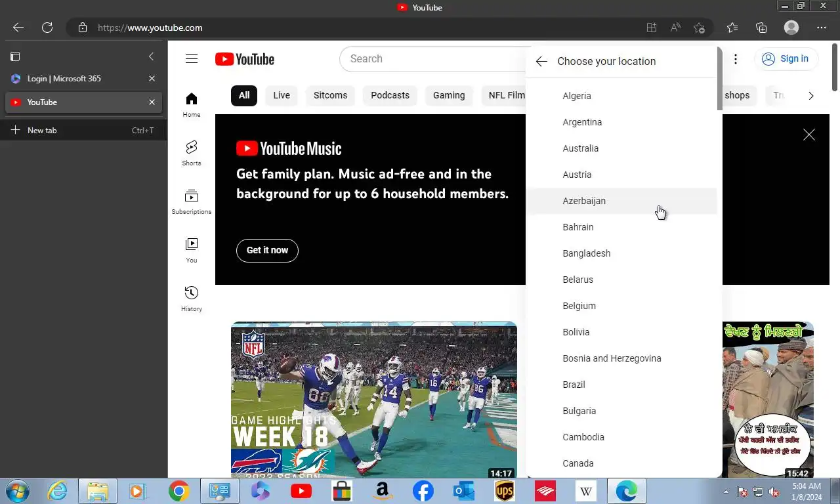Open Edge browser profile avatar
The image size is (840, 504).
(791, 28)
